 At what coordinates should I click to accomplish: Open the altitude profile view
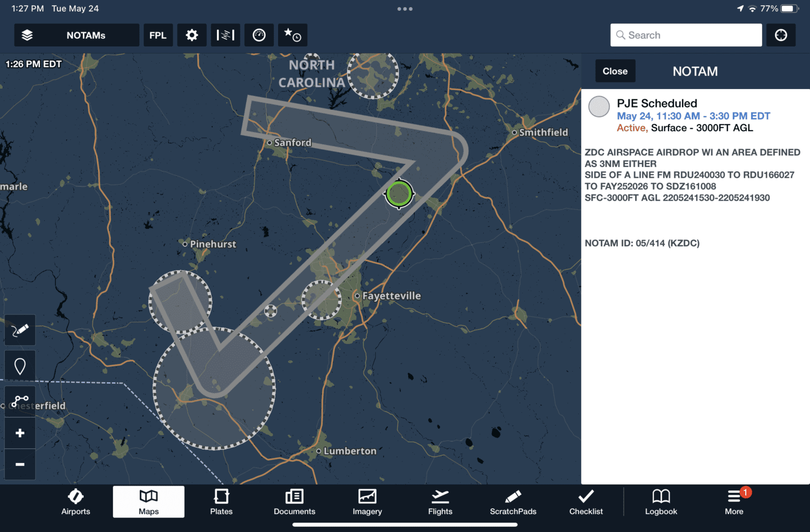[x=225, y=35]
